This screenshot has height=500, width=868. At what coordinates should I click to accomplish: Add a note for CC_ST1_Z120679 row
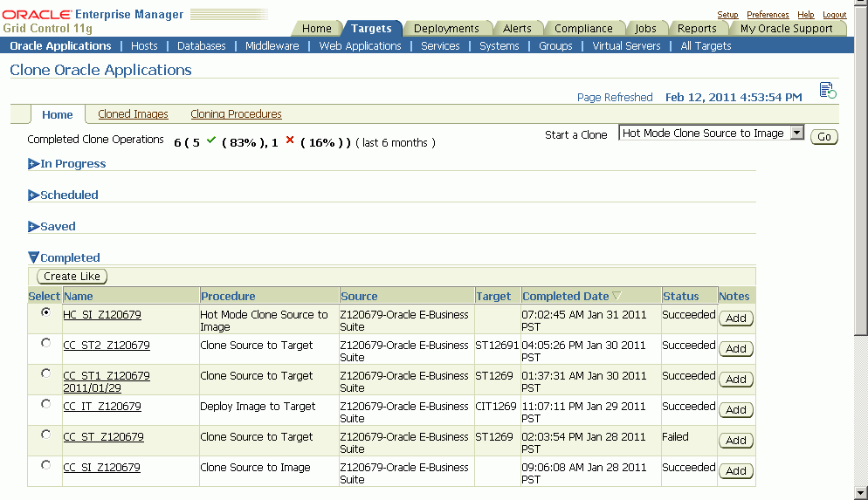tap(736, 379)
